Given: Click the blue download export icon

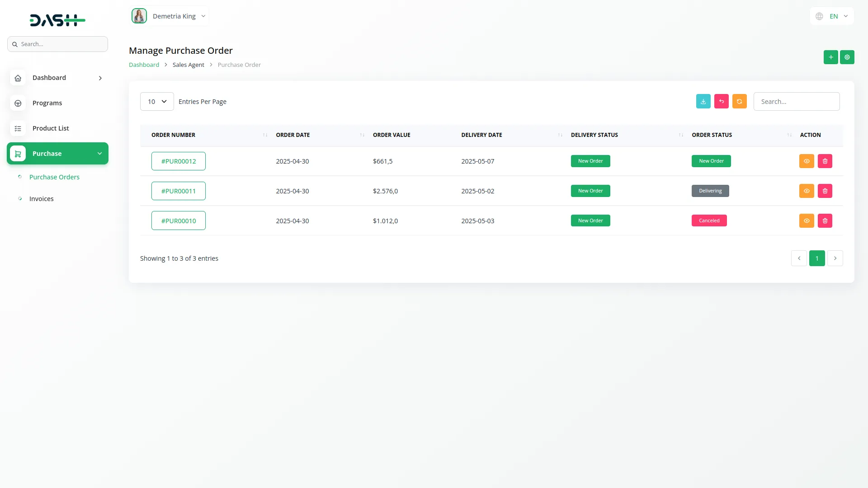Looking at the screenshot, I should pos(703,102).
